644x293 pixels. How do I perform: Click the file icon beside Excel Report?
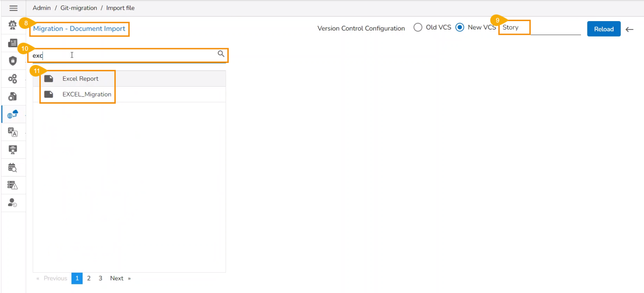pyautogui.click(x=49, y=79)
